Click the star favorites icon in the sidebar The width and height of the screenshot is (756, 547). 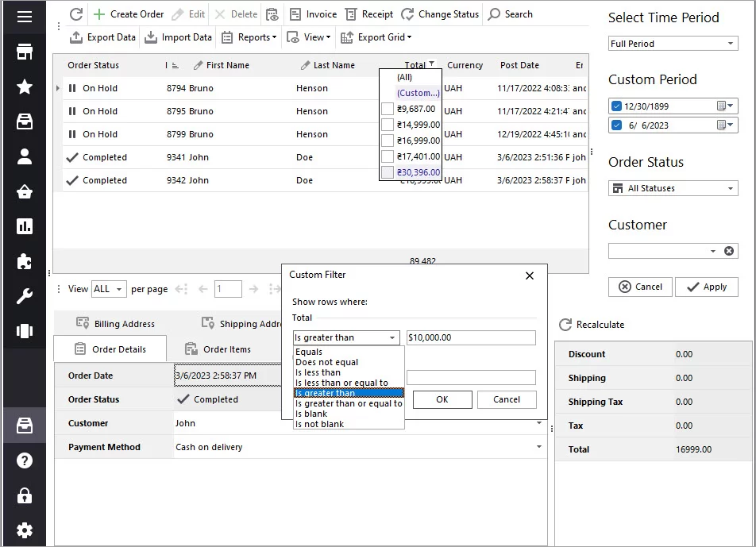[x=25, y=87]
